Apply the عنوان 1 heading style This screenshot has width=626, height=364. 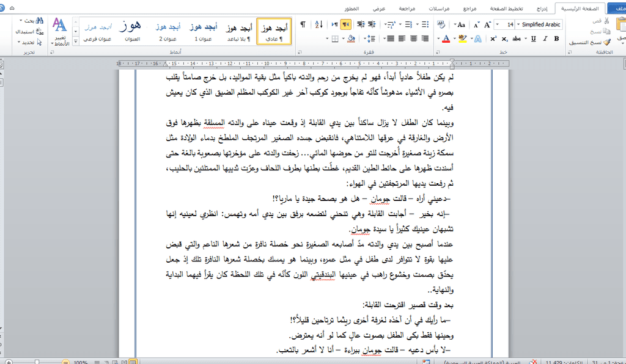click(x=202, y=32)
